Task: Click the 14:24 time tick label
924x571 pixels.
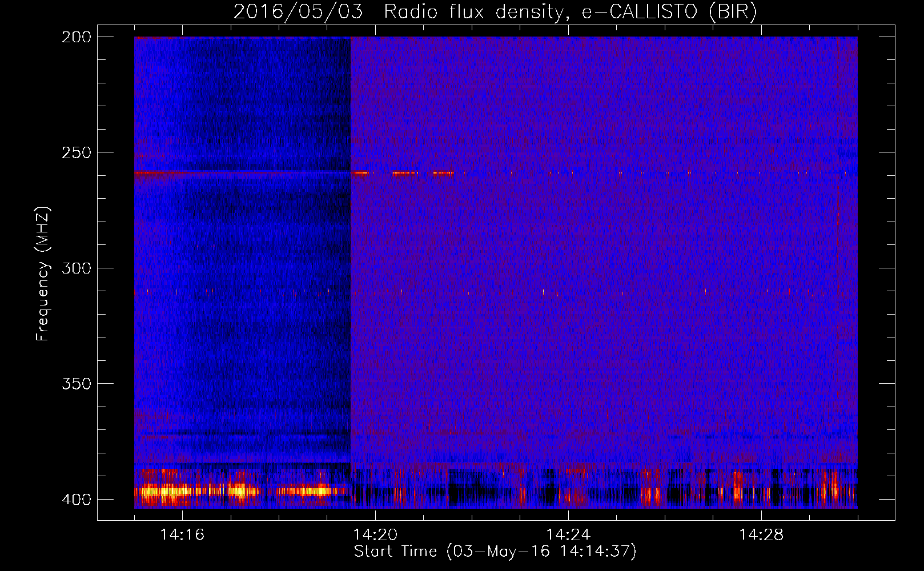Action: tap(568, 535)
